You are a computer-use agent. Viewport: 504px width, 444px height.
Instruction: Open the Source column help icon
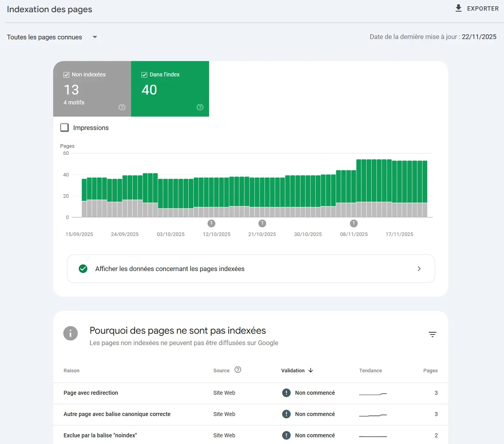tap(238, 370)
